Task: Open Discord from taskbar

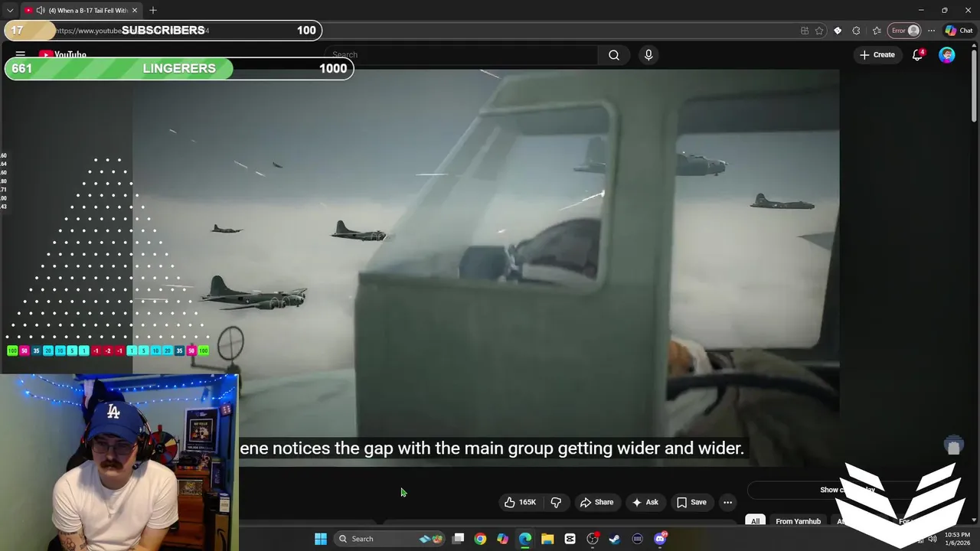Action: point(660,539)
